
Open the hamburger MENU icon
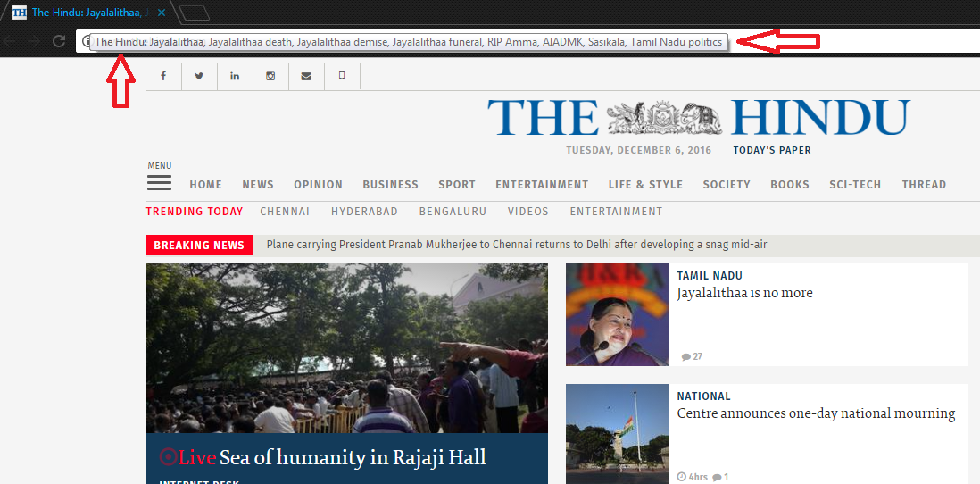pos(160,182)
